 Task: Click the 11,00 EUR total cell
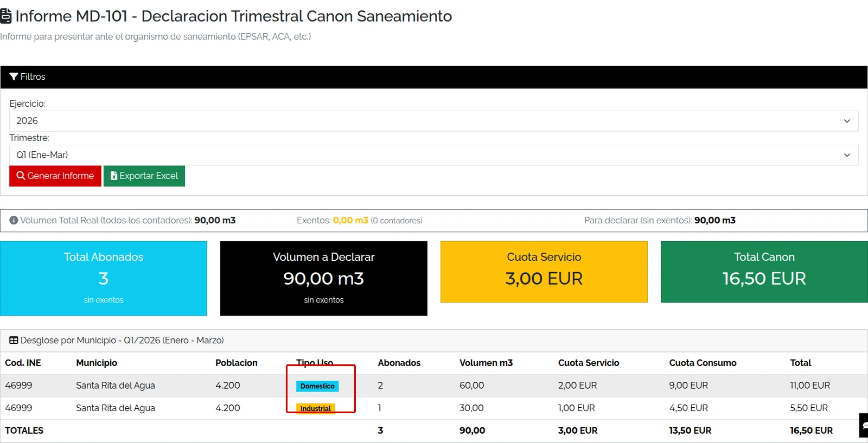click(x=810, y=386)
